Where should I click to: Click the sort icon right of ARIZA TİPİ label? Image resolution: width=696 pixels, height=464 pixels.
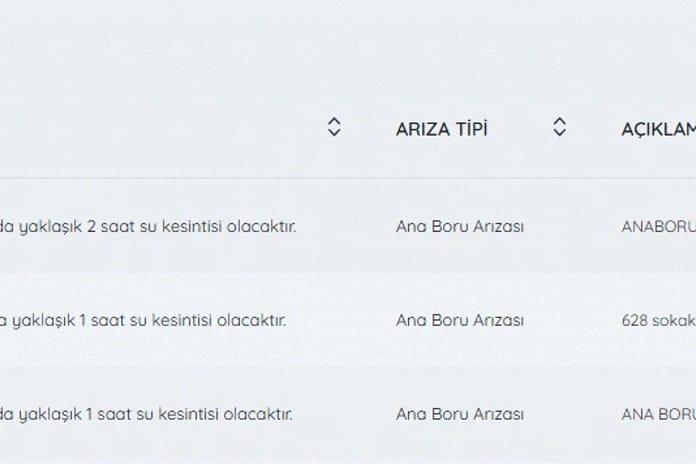[x=560, y=127]
